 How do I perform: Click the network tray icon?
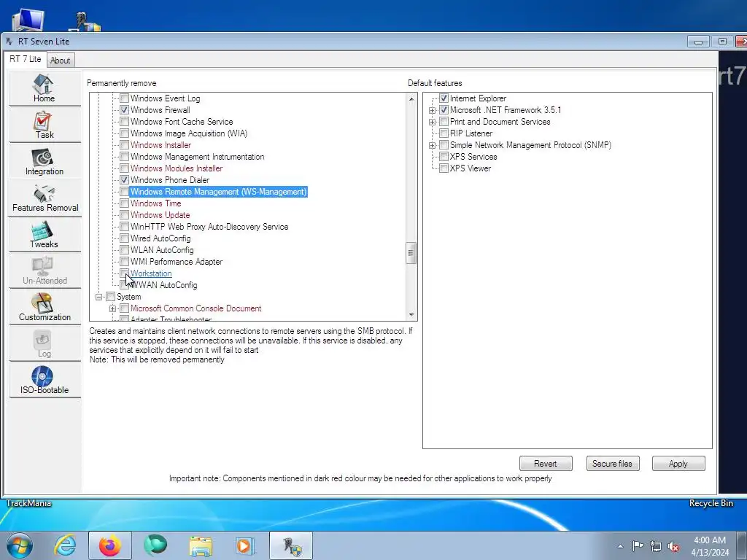(x=656, y=546)
